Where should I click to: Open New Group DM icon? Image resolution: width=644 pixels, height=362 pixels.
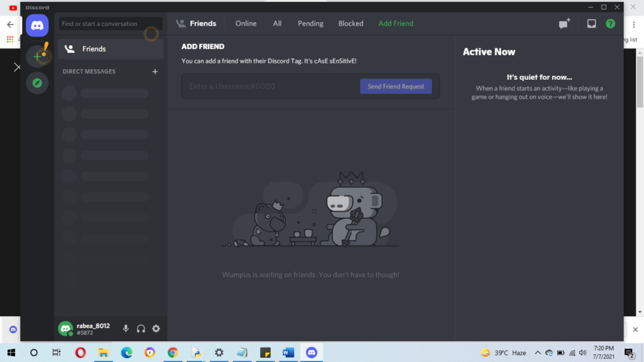[564, 23]
